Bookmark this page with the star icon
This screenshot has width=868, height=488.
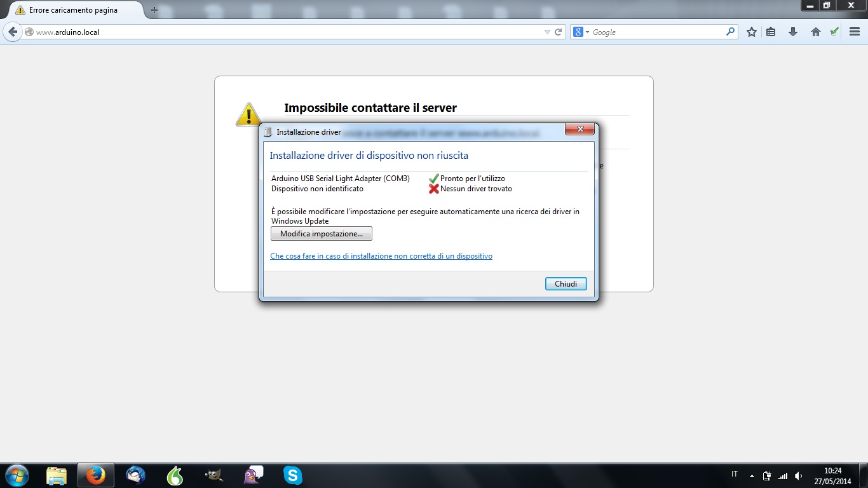pos(752,32)
